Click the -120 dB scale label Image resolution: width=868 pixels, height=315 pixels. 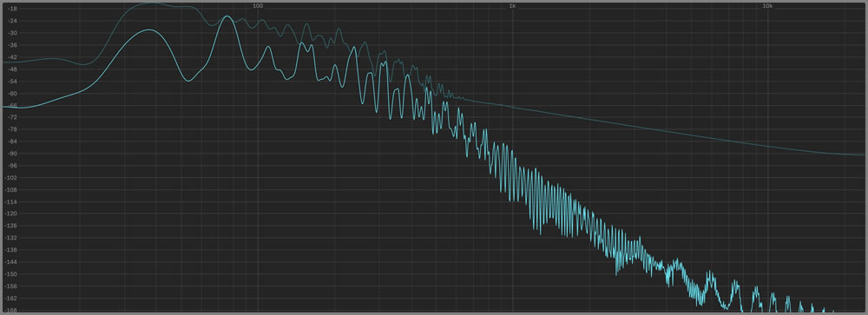11,213
